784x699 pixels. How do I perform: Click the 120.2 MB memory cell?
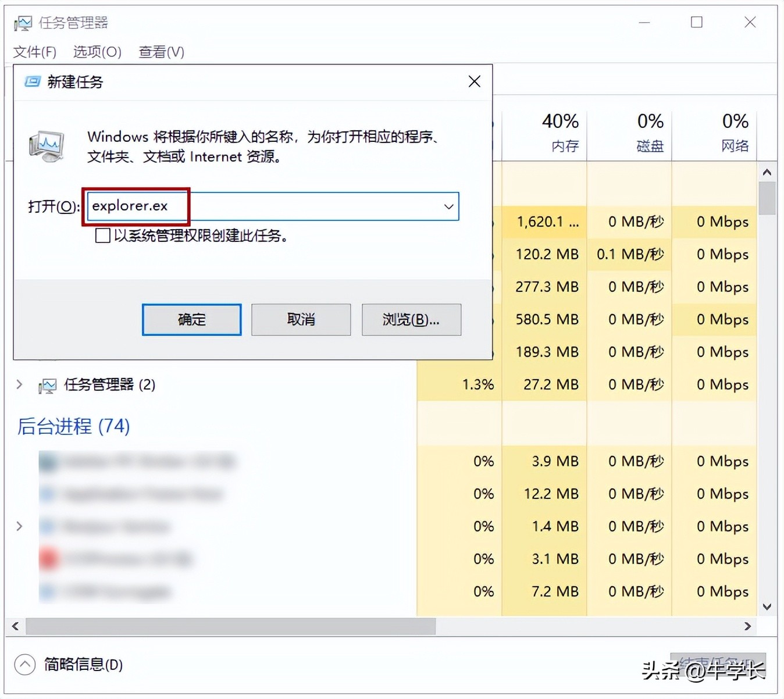click(544, 254)
